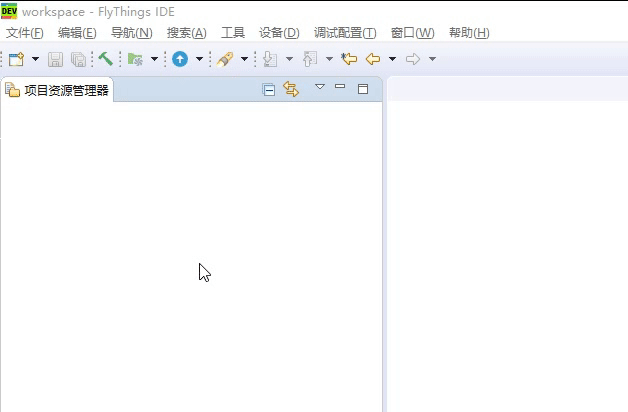Click the yellow Back navigation arrow
The width and height of the screenshot is (628, 412).
[x=373, y=59]
